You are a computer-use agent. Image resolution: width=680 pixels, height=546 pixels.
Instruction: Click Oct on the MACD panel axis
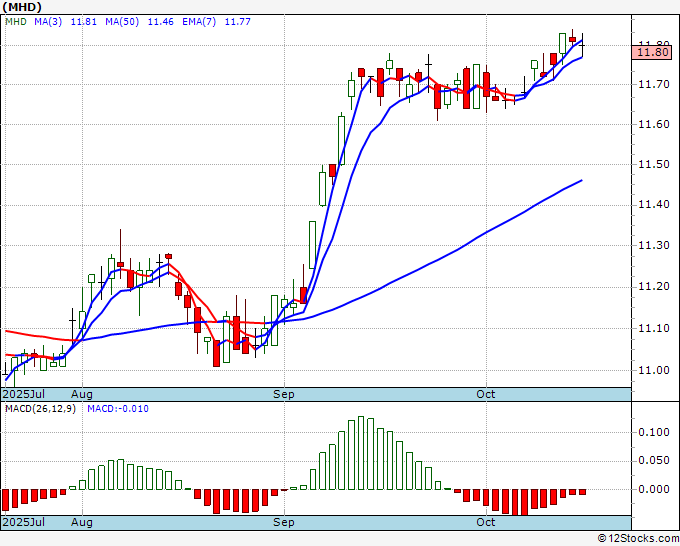click(x=486, y=522)
